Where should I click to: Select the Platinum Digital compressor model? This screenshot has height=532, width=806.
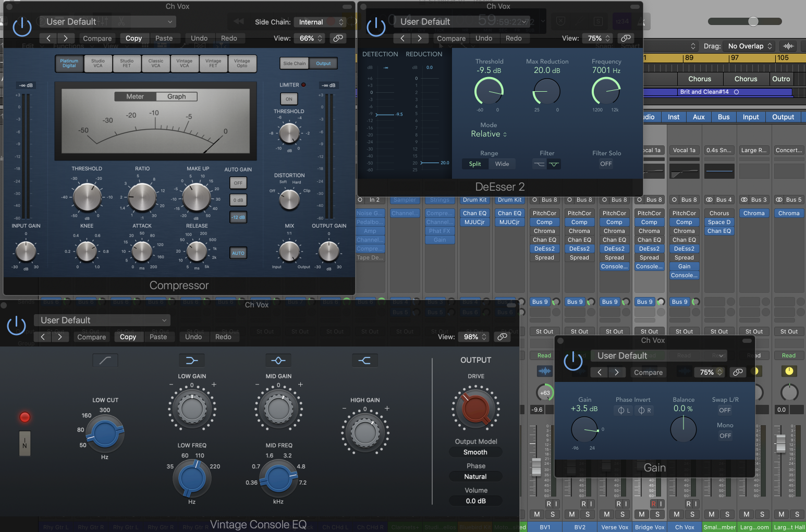pyautogui.click(x=69, y=64)
